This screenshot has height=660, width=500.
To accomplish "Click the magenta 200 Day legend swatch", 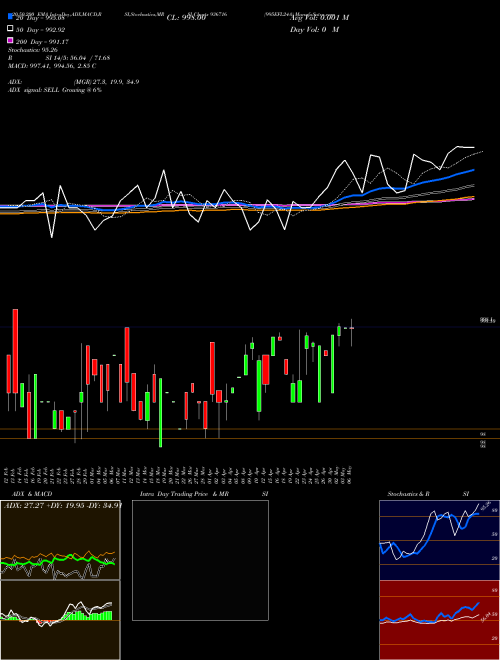I will coord(10,41).
